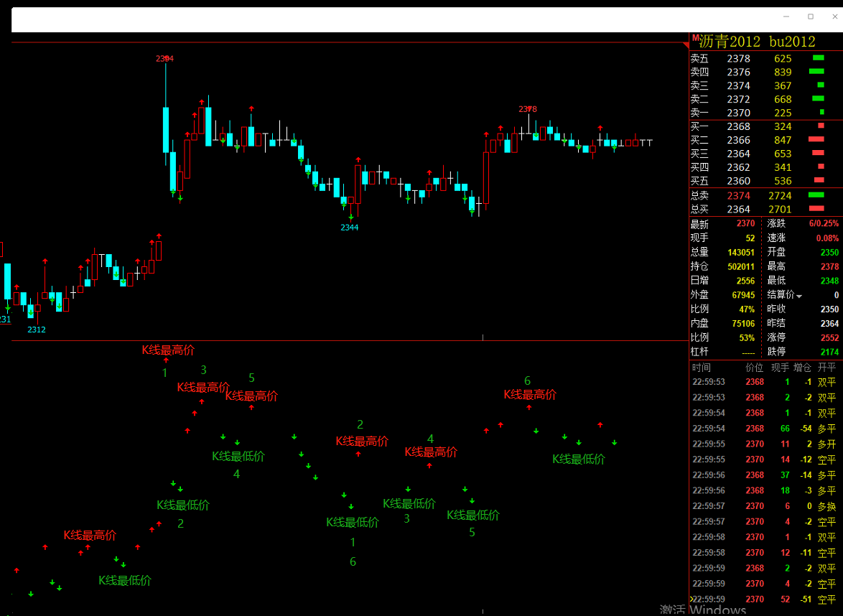Select the 买五 bid price 2360
The image size is (843, 616).
(x=738, y=181)
